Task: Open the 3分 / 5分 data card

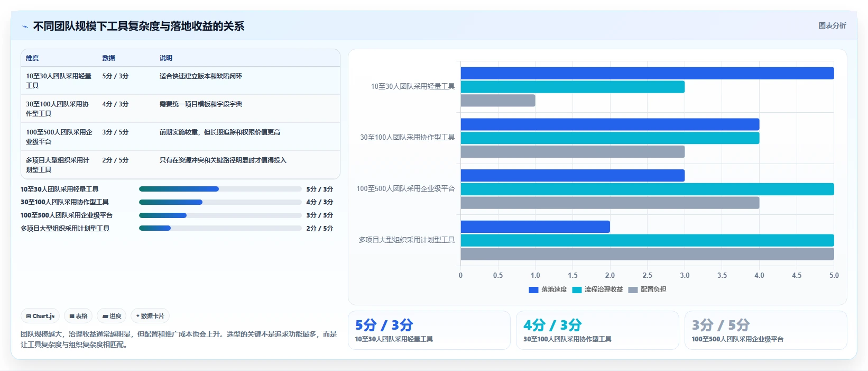Action: pos(766,330)
